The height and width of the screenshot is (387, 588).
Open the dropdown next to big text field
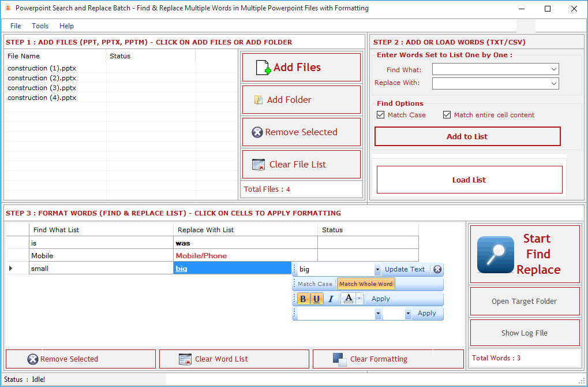pyautogui.click(x=377, y=269)
